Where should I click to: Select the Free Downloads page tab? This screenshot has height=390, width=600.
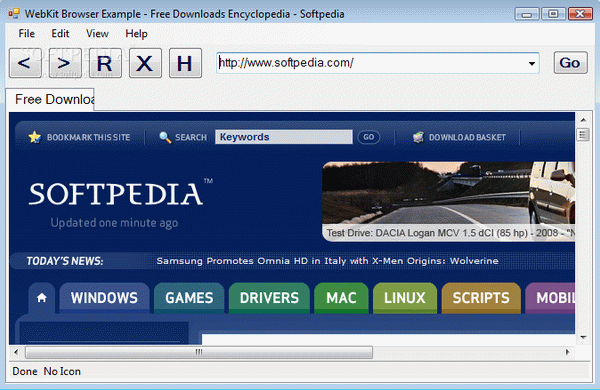pyautogui.click(x=51, y=100)
